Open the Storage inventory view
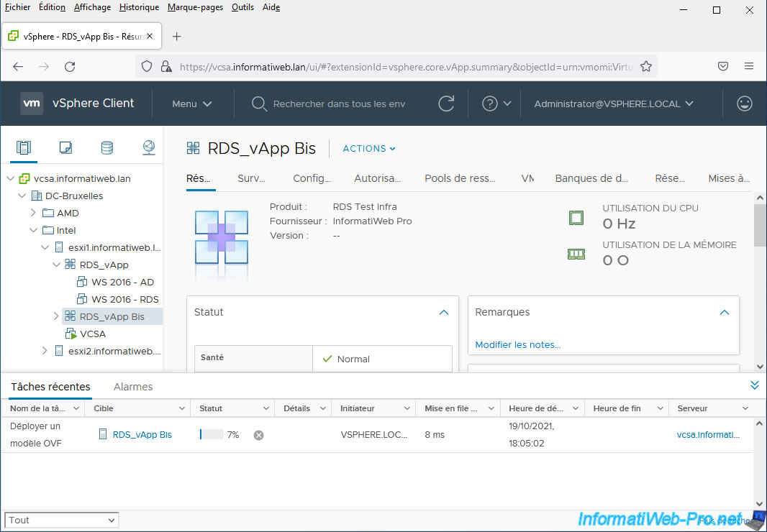This screenshot has height=532, width=767. point(107,147)
